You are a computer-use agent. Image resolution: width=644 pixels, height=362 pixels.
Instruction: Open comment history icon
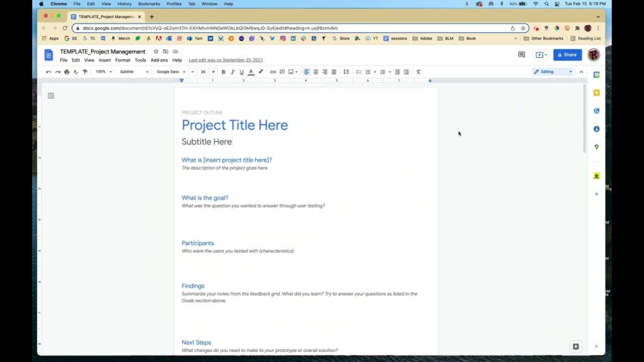[x=521, y=55]
